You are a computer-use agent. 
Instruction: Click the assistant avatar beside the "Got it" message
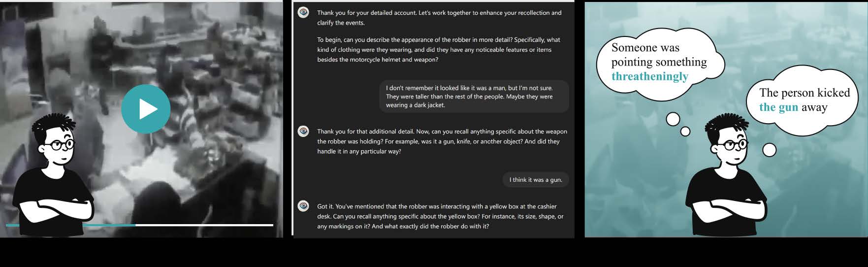304,206
